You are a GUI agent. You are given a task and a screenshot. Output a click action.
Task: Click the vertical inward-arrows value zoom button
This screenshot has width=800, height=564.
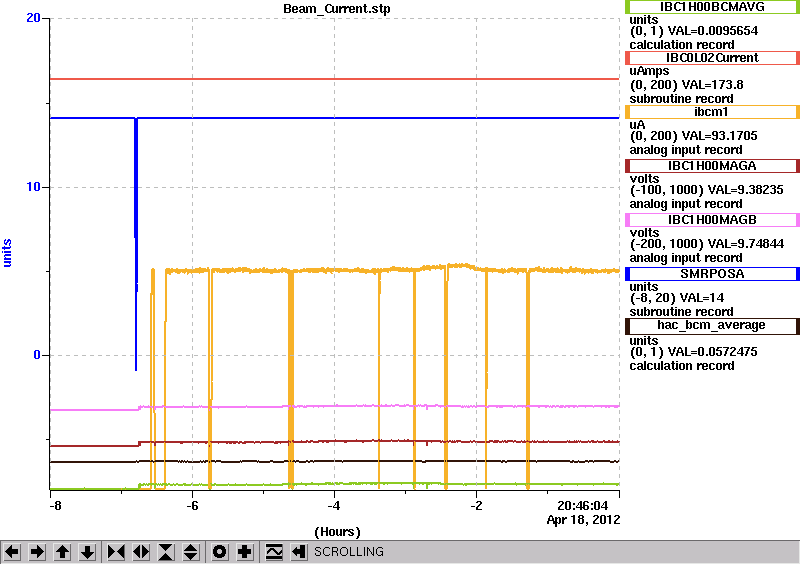coord(166,552)
